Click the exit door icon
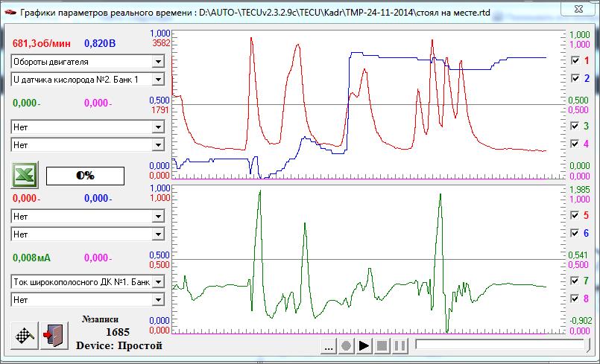The image size is (600, 364). point(54,334)
